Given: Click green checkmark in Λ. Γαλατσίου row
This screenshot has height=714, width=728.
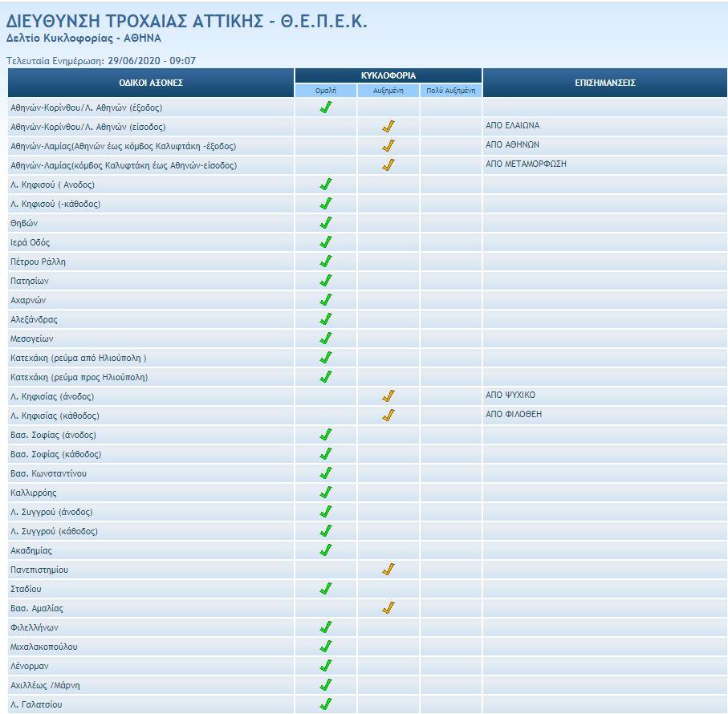Looking at the screenshot, I should coord(326,704).
